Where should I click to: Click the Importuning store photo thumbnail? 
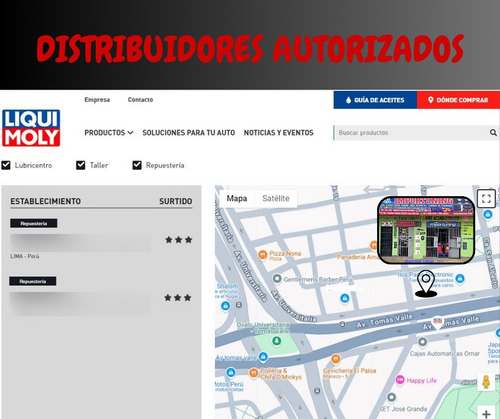(426, 230)
